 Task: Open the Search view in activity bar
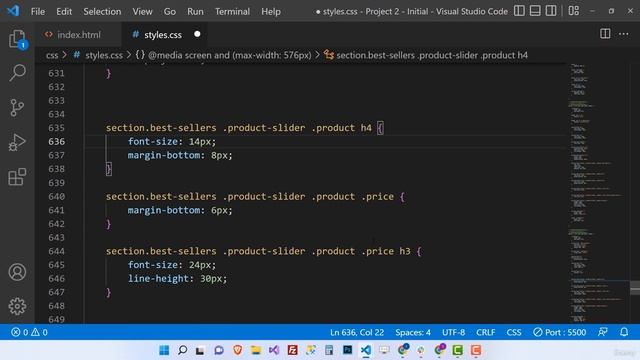[x=17, y=73]
